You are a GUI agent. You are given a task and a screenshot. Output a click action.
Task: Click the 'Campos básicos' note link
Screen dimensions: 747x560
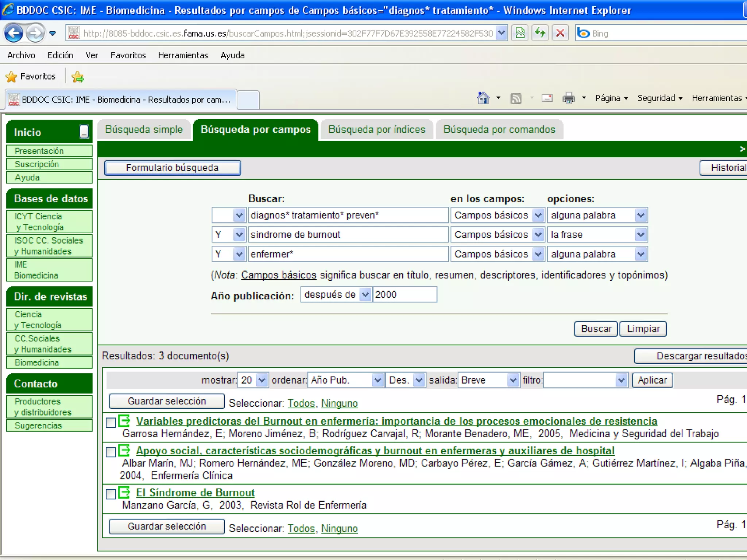coord(279,275)
